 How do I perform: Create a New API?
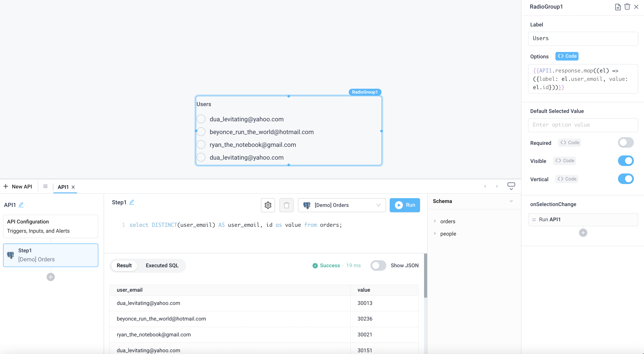(18, 186)
